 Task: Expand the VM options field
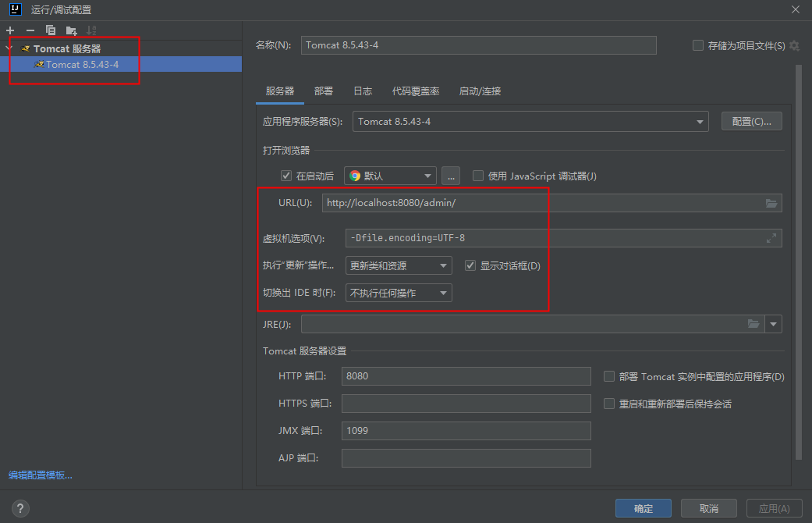(x=771, y=238)
